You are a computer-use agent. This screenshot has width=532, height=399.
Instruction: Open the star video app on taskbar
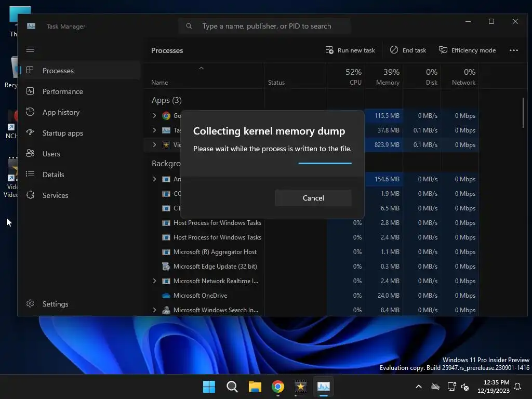click(301, 387)
